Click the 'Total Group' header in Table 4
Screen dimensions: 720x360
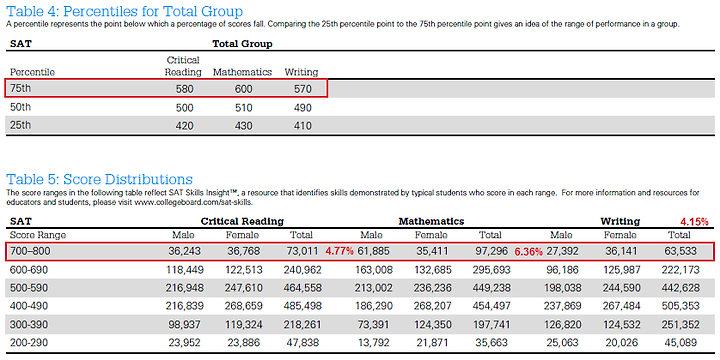[242, 44]
